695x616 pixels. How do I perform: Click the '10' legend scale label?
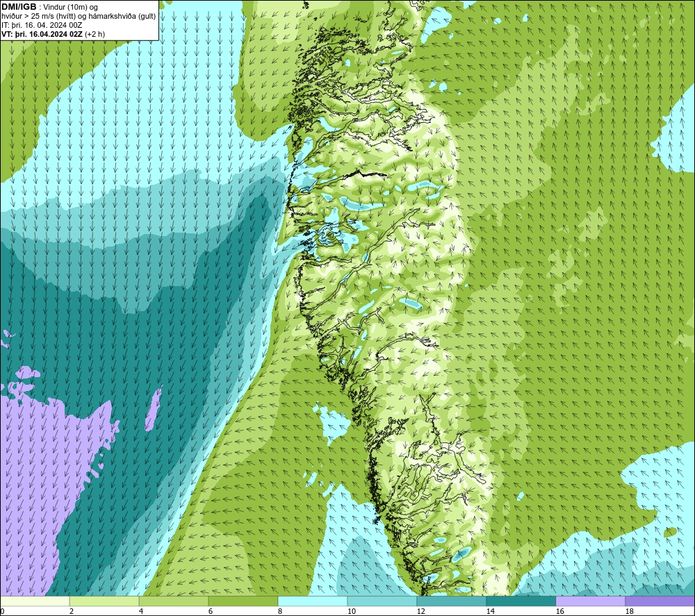pyautogui.click(x=352, y=612)
